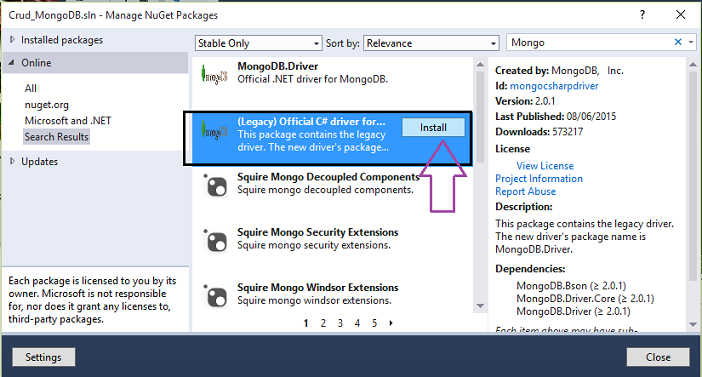Select Microsoft and .NET source

coord(68,121)
